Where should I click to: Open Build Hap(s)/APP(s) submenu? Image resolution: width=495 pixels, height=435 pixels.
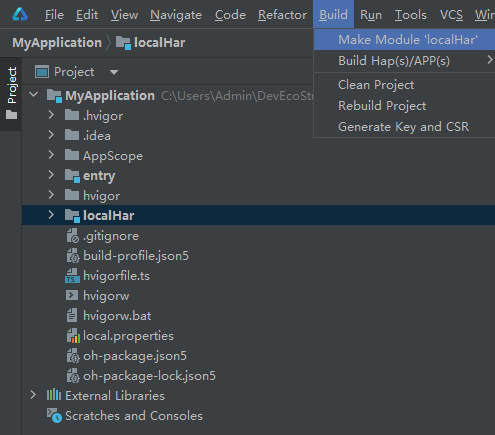pos(404,61)
